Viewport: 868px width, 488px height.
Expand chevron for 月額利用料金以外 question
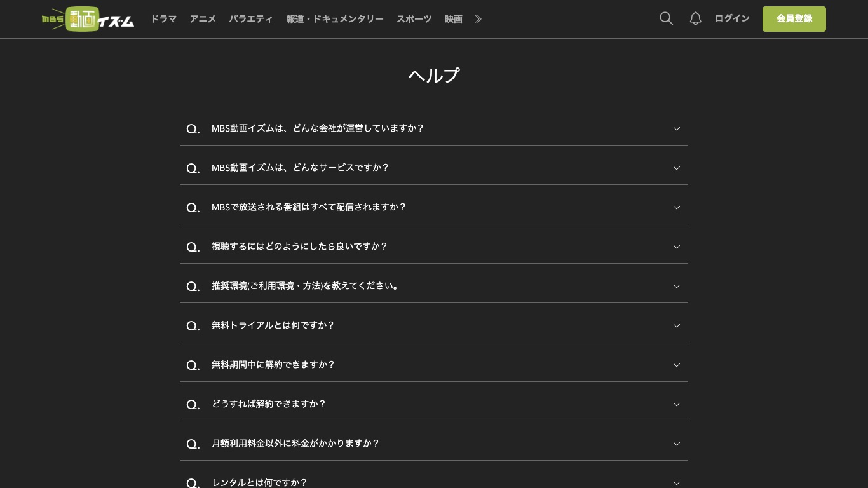(677, 444)
